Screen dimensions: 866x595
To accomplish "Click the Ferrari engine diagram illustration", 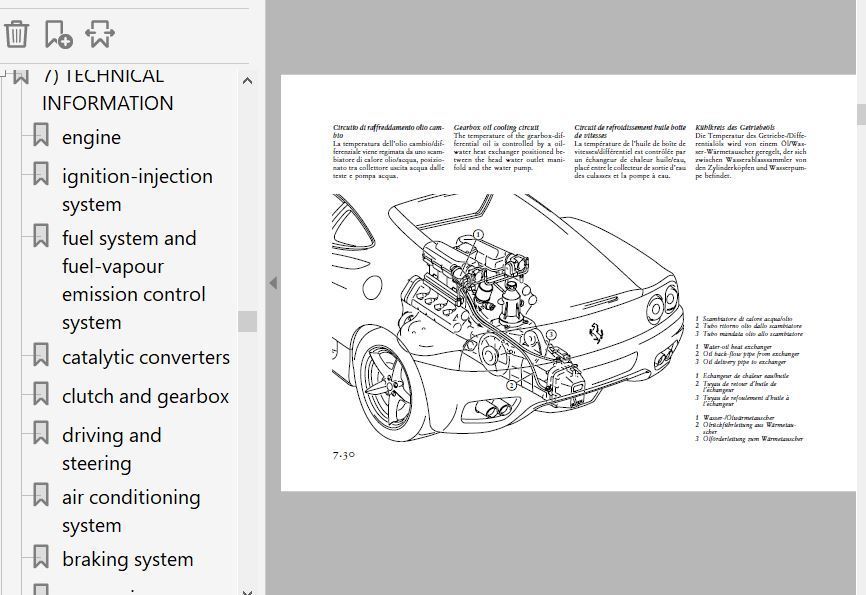I will (508, 318).
